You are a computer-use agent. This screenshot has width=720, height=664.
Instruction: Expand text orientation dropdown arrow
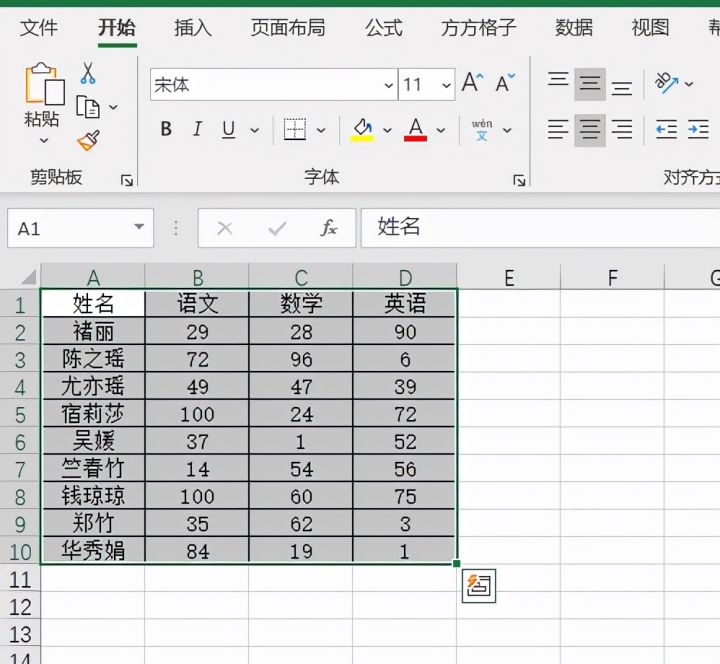(x=689, y=84)
